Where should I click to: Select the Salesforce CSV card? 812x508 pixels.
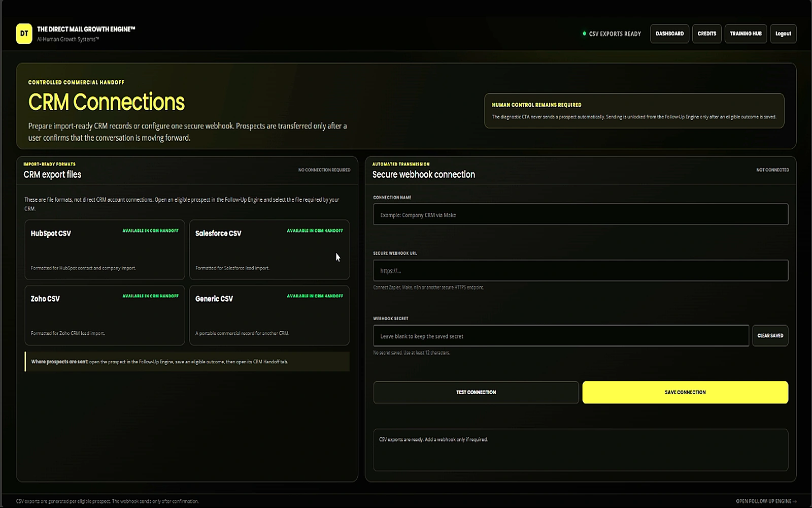(x=269, y=249)
